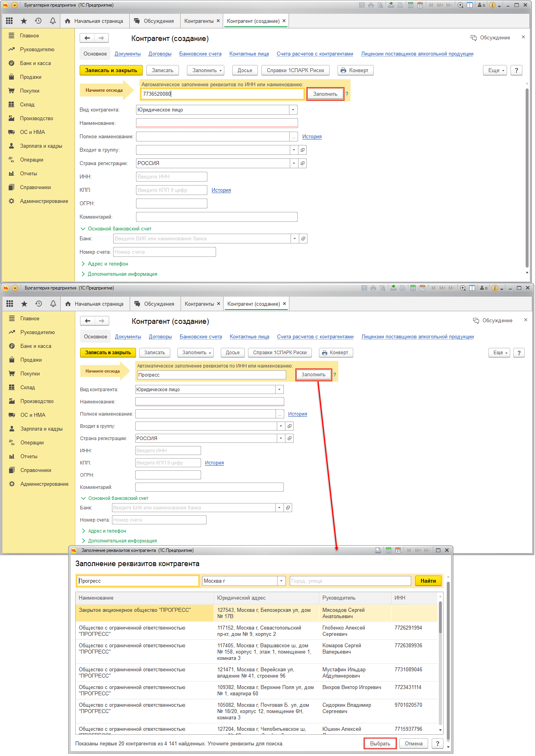Select row Закрытое акционерное общество "ПРОГРЕСС"
This screenshot has width=535, height=756.
click(x=257, y=613)
